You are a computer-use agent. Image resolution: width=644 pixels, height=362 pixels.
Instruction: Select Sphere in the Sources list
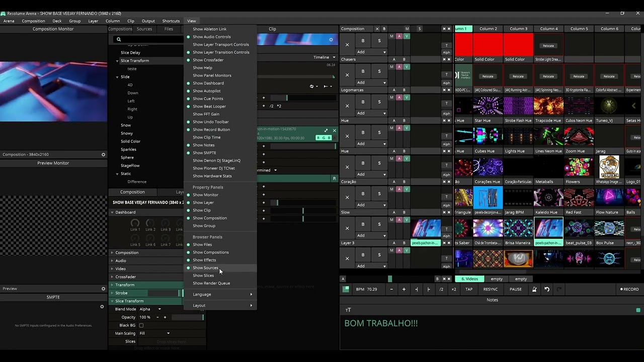tap(127, 157)
